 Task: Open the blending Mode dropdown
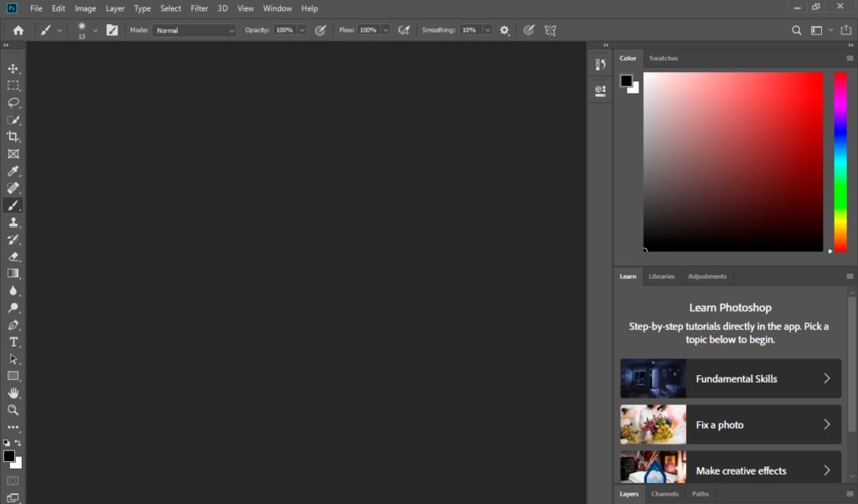point(194,30)
